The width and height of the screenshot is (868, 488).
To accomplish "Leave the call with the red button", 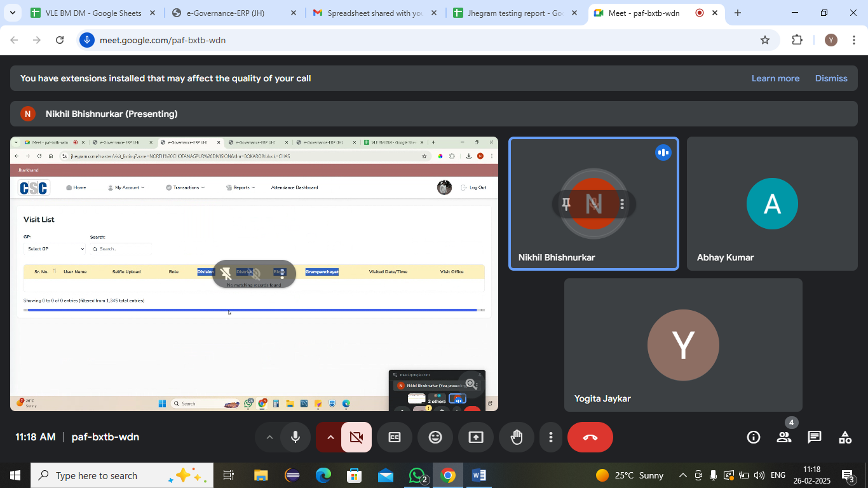I will [x=590, y=437].
